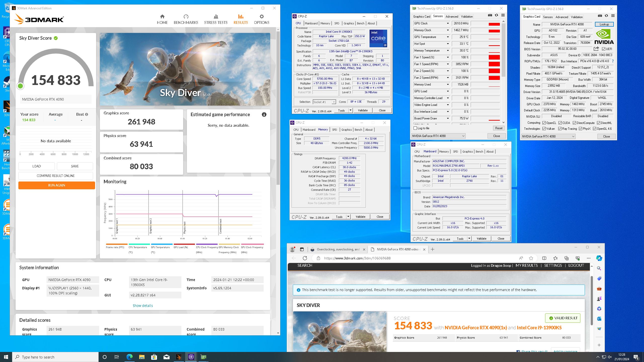Screen dimensions: 644x362
Task: Open STRESS TESTS in 3DMark
Action: pyautogui.click(x=216, y=19)
